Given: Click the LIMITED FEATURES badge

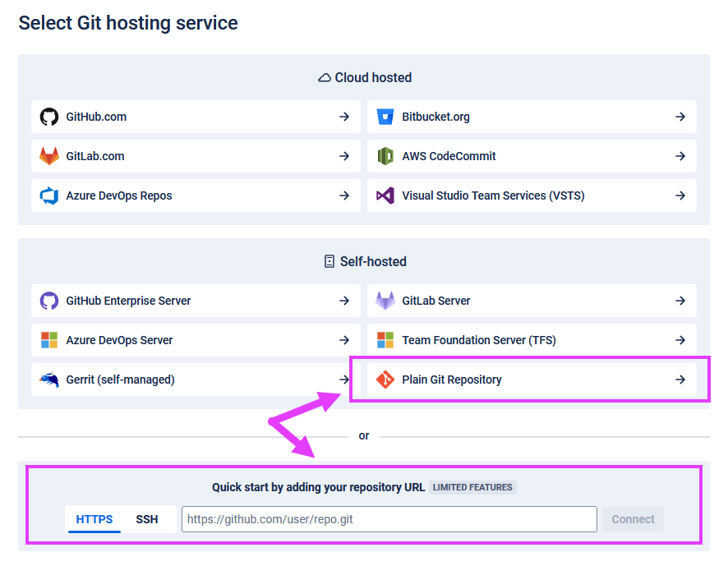Looking at the screenshot, I should (x=472, y=487).
